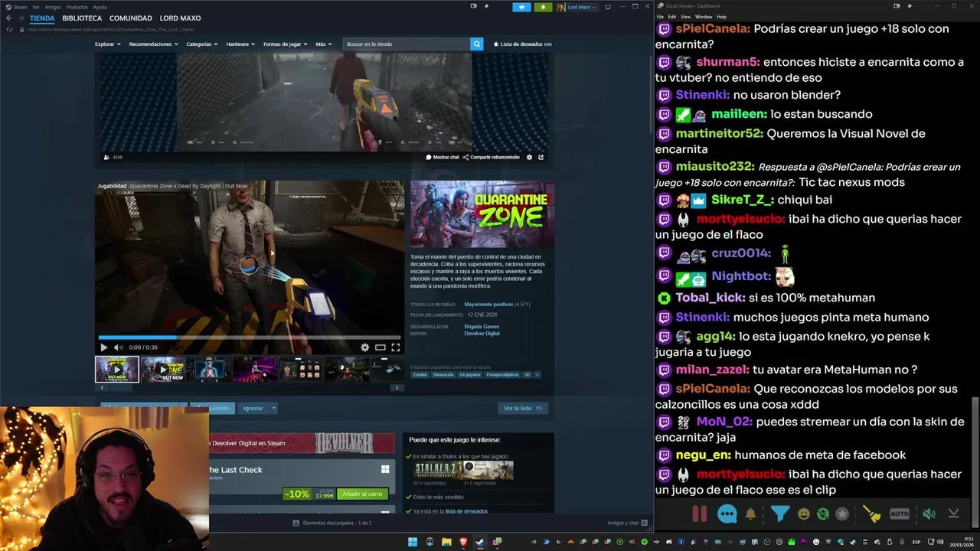Seek along the trailer progress bar
The width and height of the screenshot is (980, 551).
tap(250, 337)
